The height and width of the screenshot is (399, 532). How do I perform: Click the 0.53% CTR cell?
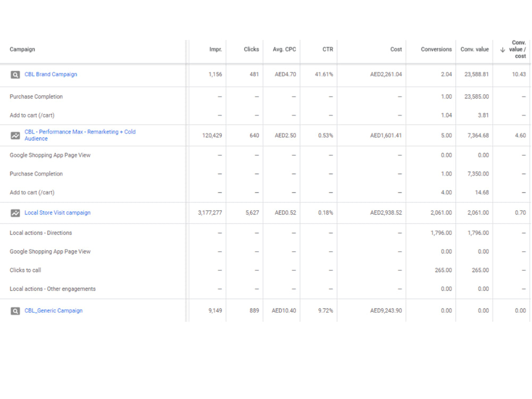(x=326, y=135)
